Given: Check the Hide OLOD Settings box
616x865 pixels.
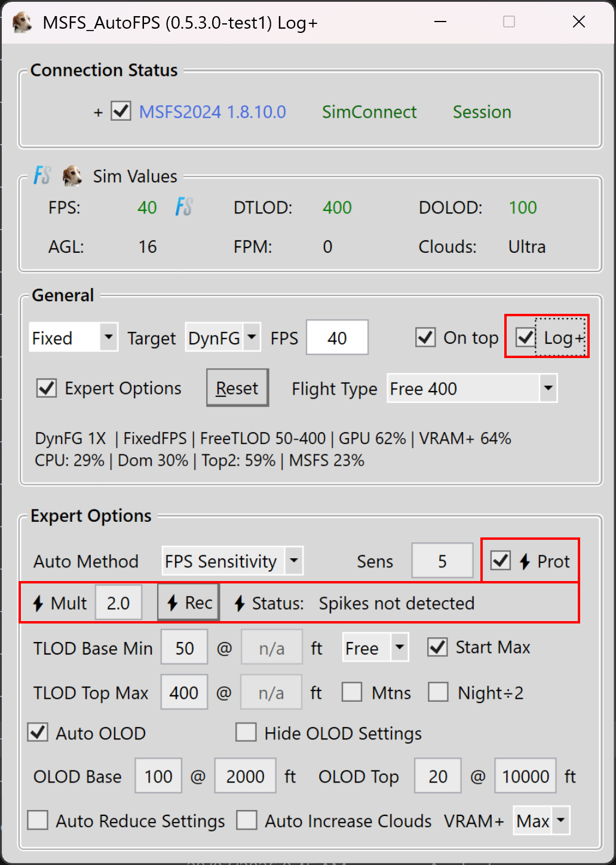Looking at the screenshot, I should [246, 732].
